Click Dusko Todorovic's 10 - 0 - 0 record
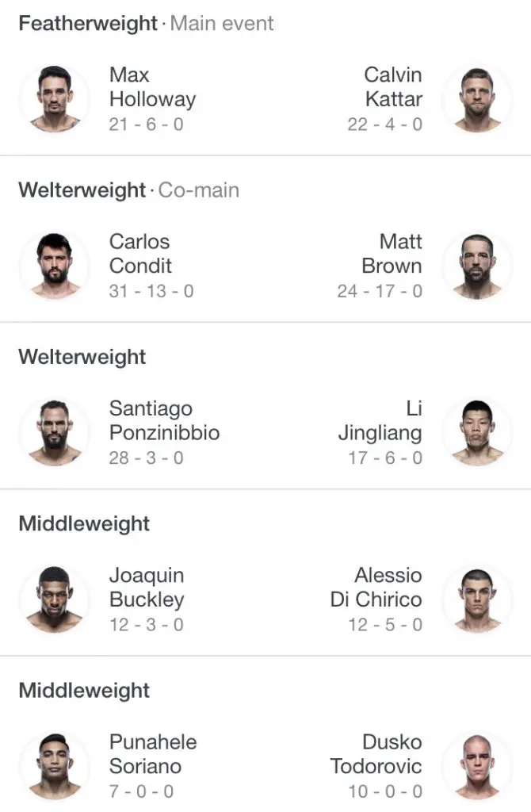Image resolution: width=531 pixels, height=812 pixels. (x=385, y=791)
